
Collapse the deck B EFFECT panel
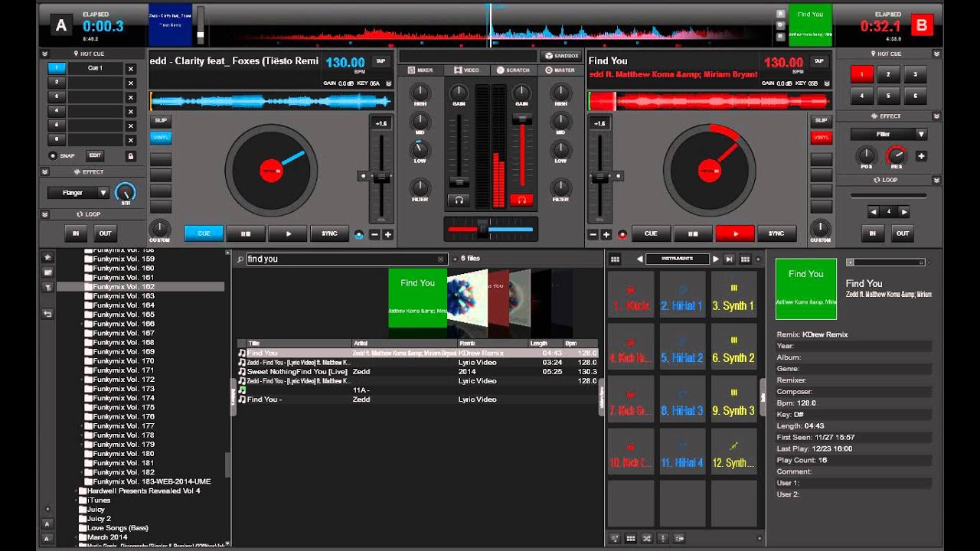936,116
